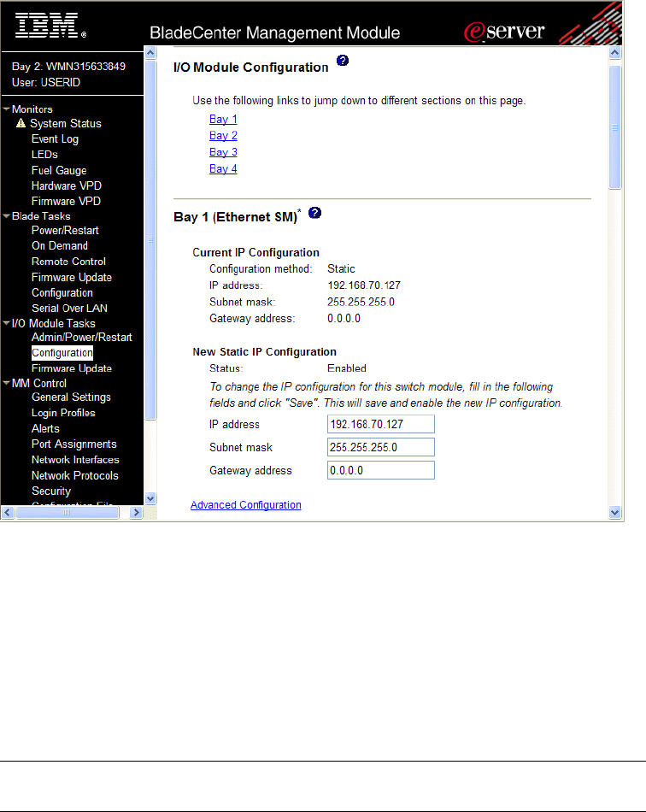This screenshot has width=646, height=812.
Task: Jump to Bay 1 section link
Action: coord(223,119)
